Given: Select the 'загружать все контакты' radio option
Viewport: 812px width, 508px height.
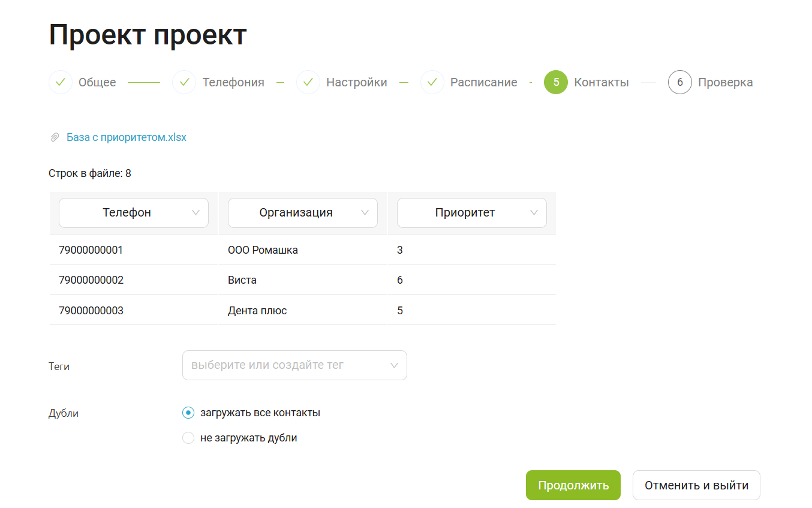Looking at the screenshot, I should click(188, 413).
